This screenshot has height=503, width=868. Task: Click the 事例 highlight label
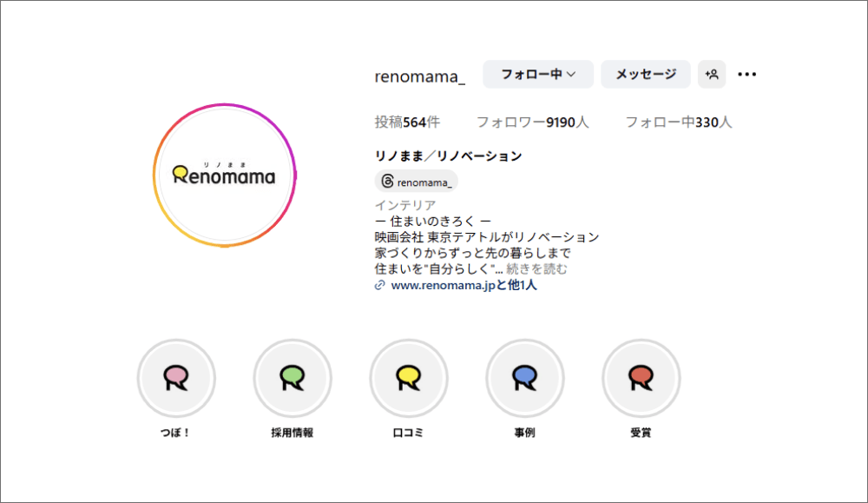[525, 433]
